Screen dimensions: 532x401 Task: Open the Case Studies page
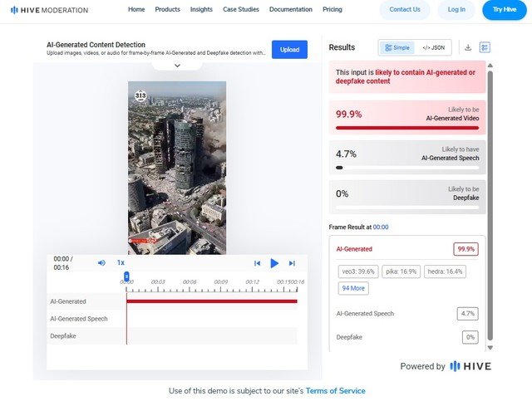point(241,10)
